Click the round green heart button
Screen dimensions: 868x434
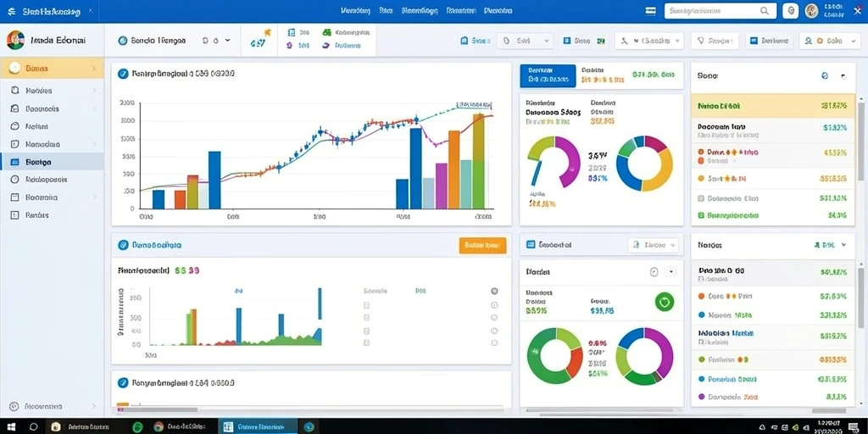665,302
